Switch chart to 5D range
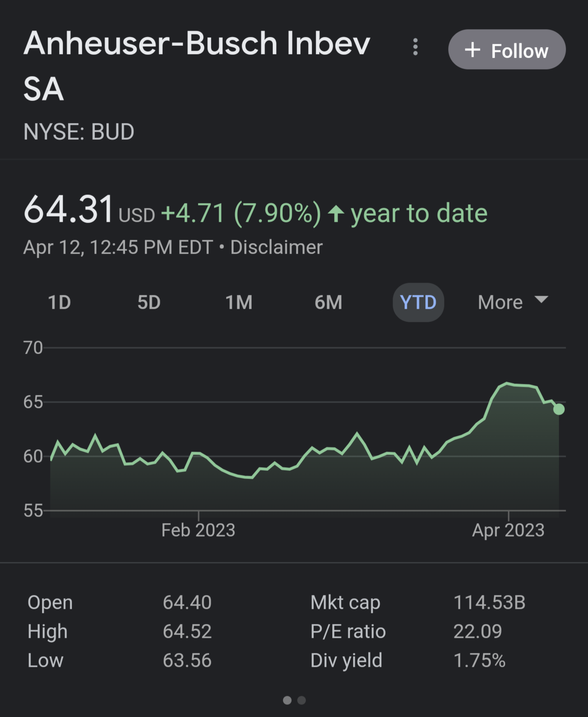588x717 pixels. (149, 302)
